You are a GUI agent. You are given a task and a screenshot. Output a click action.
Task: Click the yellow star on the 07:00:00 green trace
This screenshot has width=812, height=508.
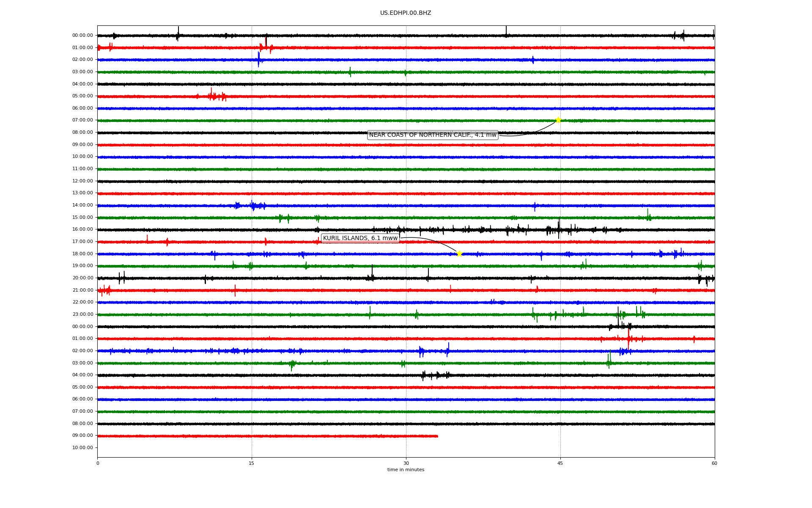(x=558, y=120)
